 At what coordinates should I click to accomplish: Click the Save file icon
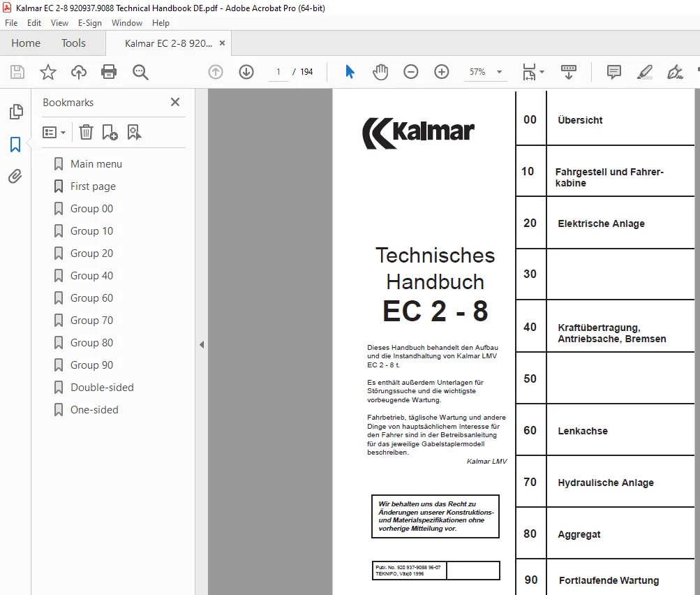17,72
